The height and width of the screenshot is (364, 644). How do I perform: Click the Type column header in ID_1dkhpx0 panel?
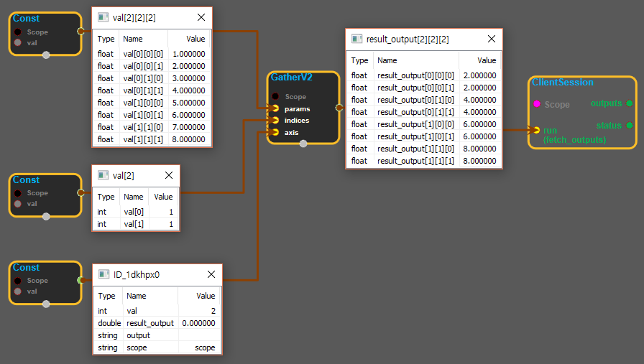(x=106, y=296)
